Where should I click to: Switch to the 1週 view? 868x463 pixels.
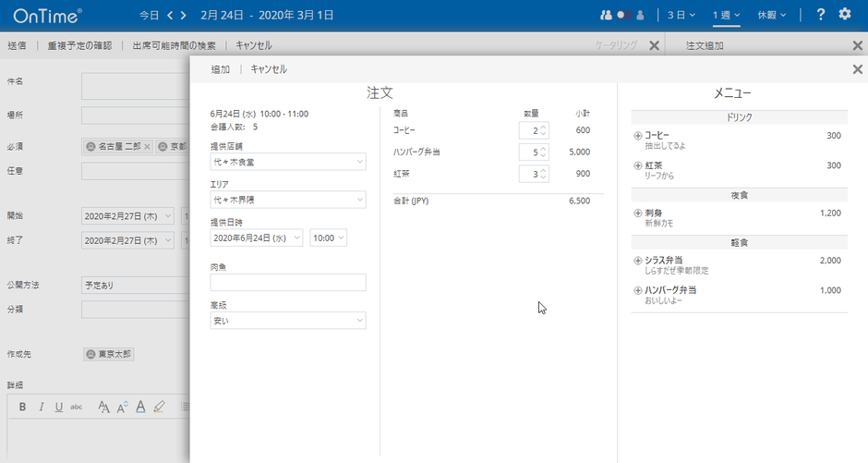[x=726, y=16]
